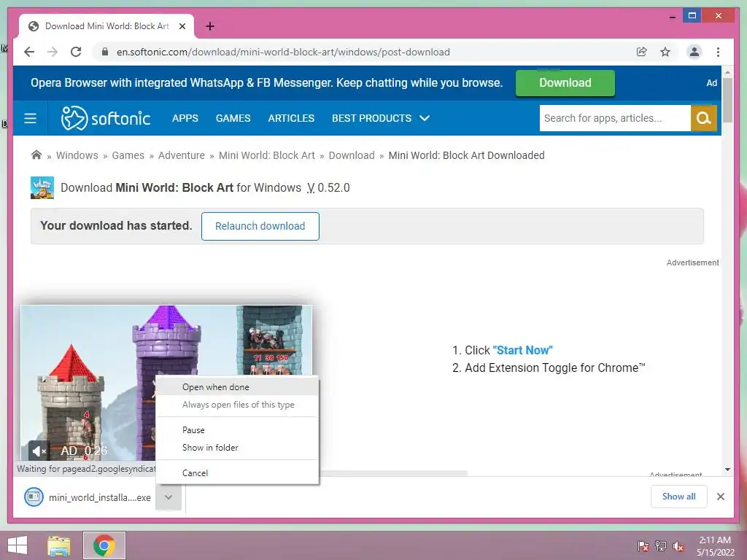Click the home breadcrumb icon
747x560 pixels.
[36, 155]
